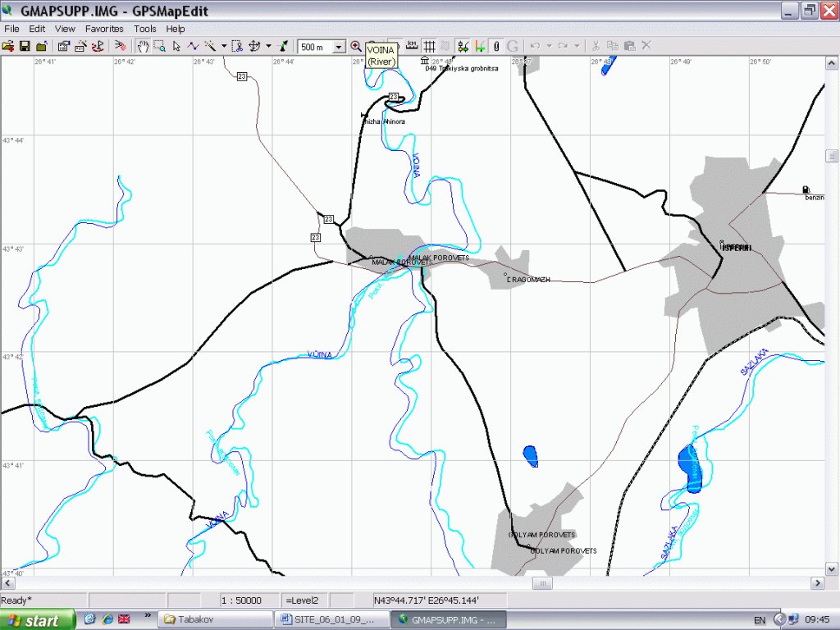Click the Open file toolbar icon

click(x=8, y=47)
